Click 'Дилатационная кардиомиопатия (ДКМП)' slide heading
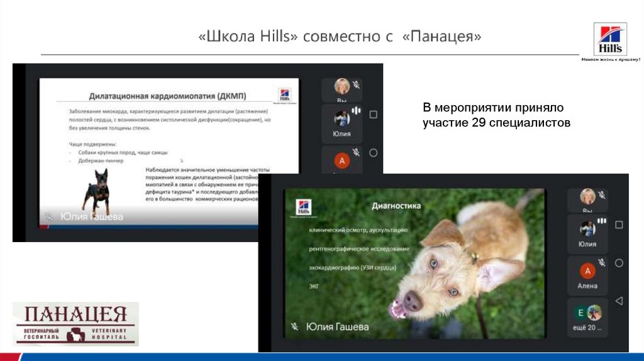Image resolution: width=644 pixels, height=361 pixels. (x=167, y=96)
